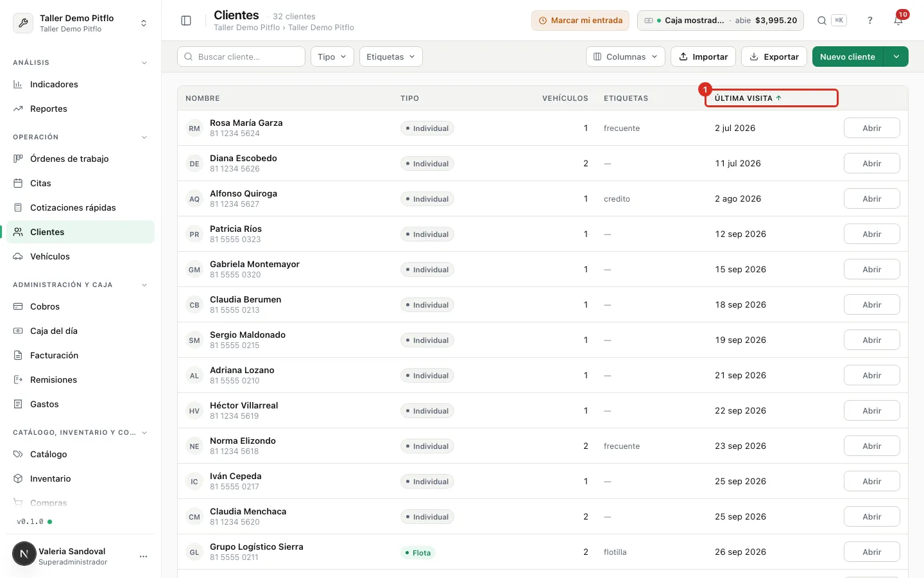The image size is (924, 578).
Task: Open the Etiquetas filter dropdown
Action: (x=391, y=57)
